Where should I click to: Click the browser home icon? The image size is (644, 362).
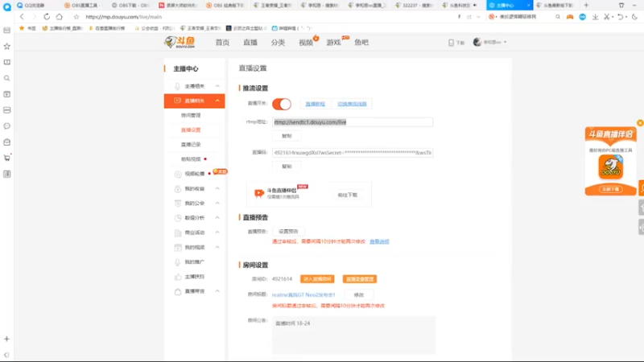click(x=60, y=17)
